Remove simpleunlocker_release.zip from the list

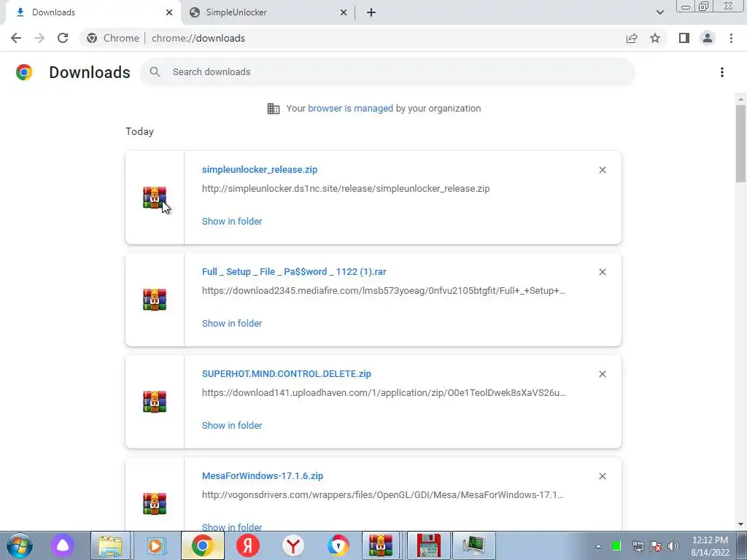point(602,170)
